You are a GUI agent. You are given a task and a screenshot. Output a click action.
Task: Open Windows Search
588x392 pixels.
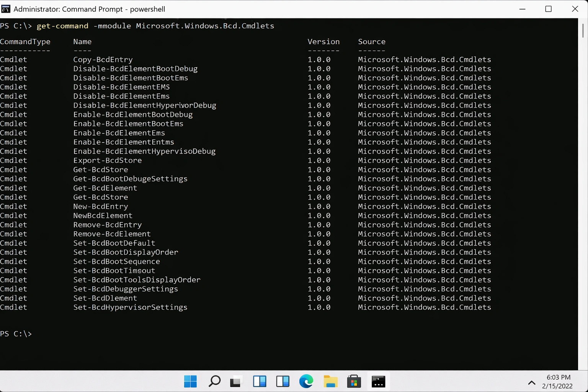coord(214,381)
